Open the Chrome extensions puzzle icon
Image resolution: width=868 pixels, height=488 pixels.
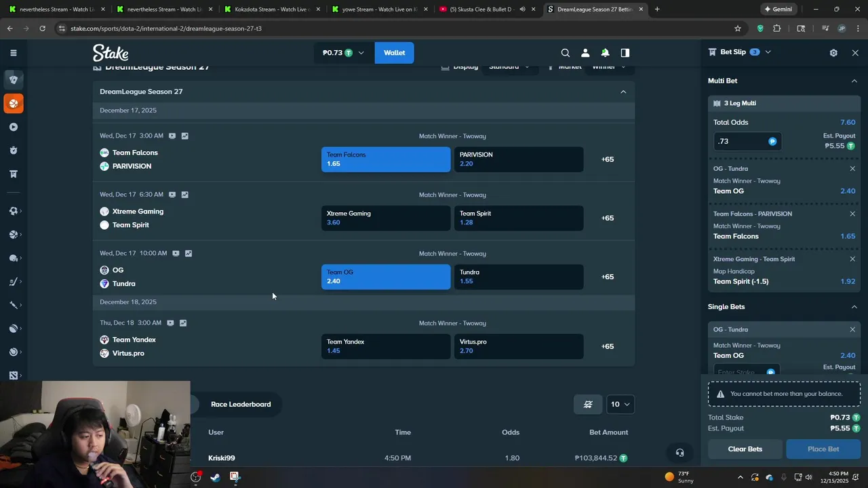pos(777,28)
